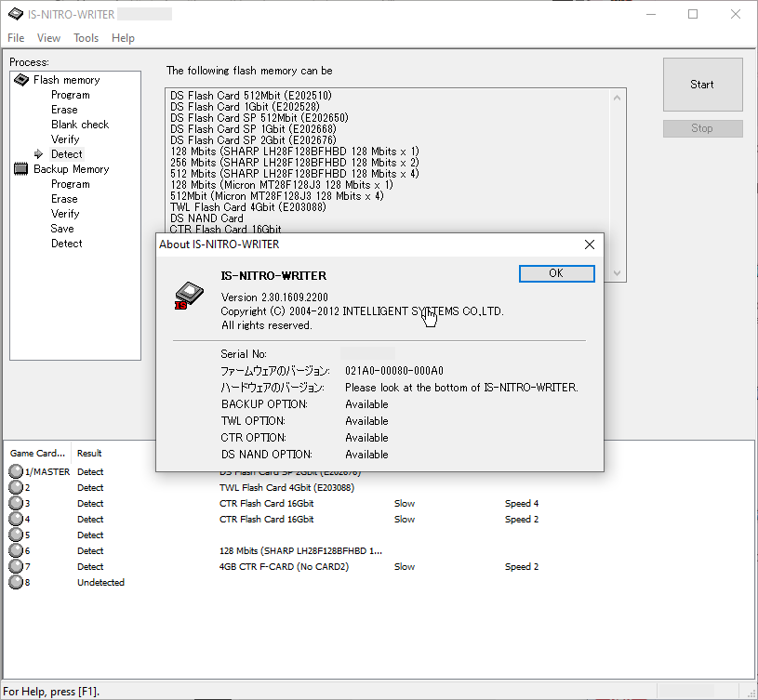Click the flash memory list scroll-up arrow
758x700 pixels.
click(617, 98)
